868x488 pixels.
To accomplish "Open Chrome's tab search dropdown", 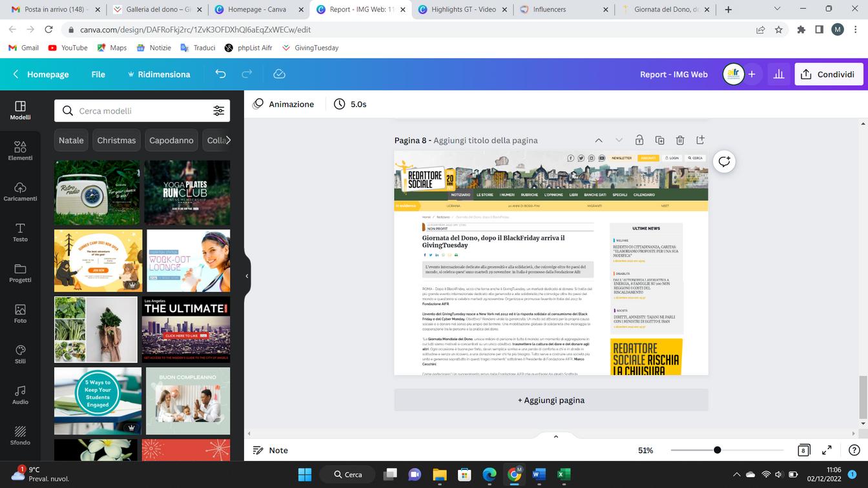I will pos(777,9).
